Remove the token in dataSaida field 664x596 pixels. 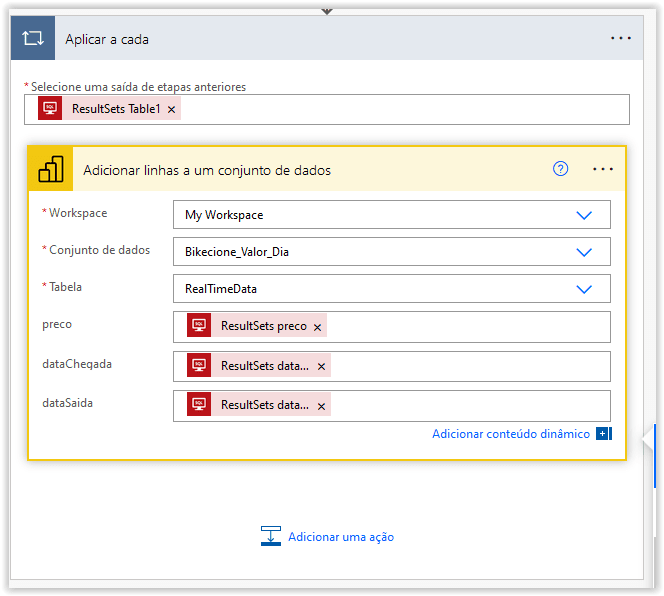point(321,407)
